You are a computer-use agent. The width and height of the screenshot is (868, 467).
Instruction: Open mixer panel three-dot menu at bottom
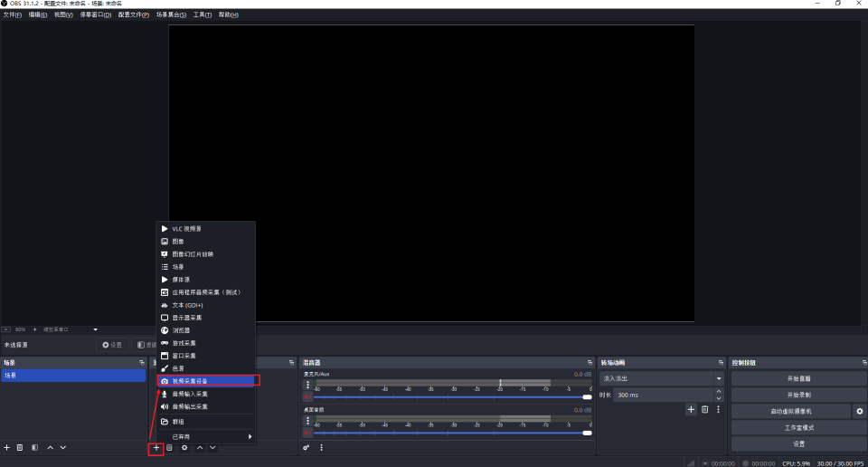point(321,448)
